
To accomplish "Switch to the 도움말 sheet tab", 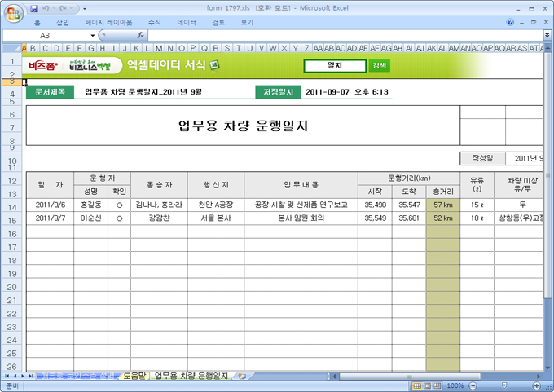I will [132, 376].
